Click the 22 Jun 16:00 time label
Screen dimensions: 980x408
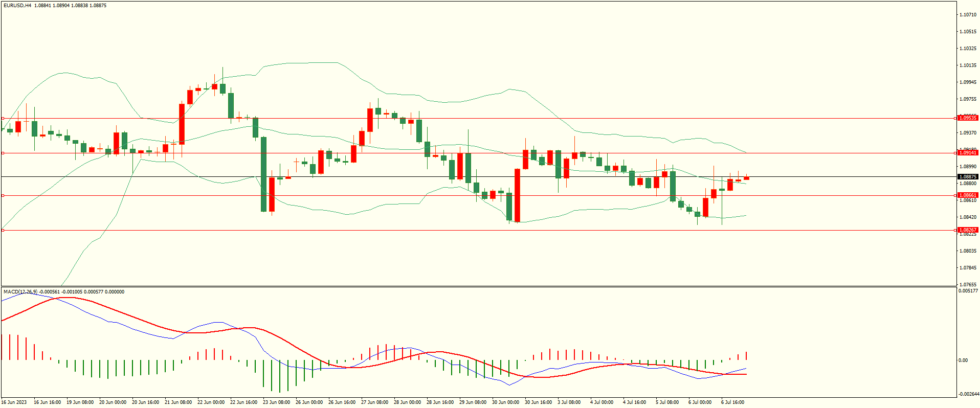[243, 402]
